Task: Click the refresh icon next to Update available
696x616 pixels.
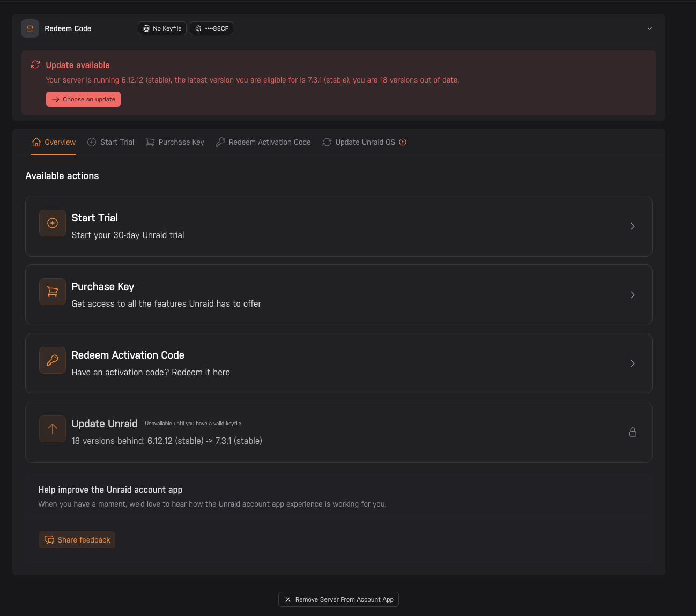Action: coord(35,65)
